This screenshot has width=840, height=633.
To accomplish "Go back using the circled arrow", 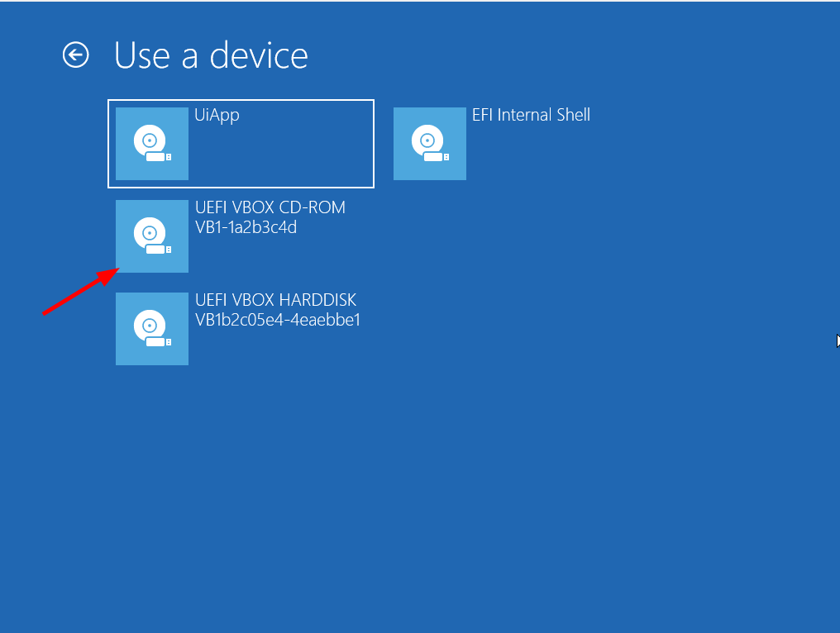I will (75, 55).
